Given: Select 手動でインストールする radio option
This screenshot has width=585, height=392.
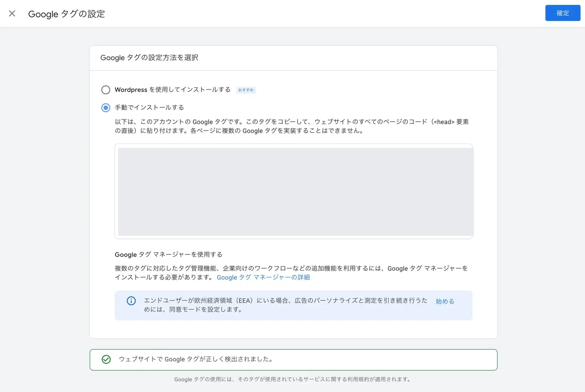Looking at the screenshot, I should [x=105, y=107].
